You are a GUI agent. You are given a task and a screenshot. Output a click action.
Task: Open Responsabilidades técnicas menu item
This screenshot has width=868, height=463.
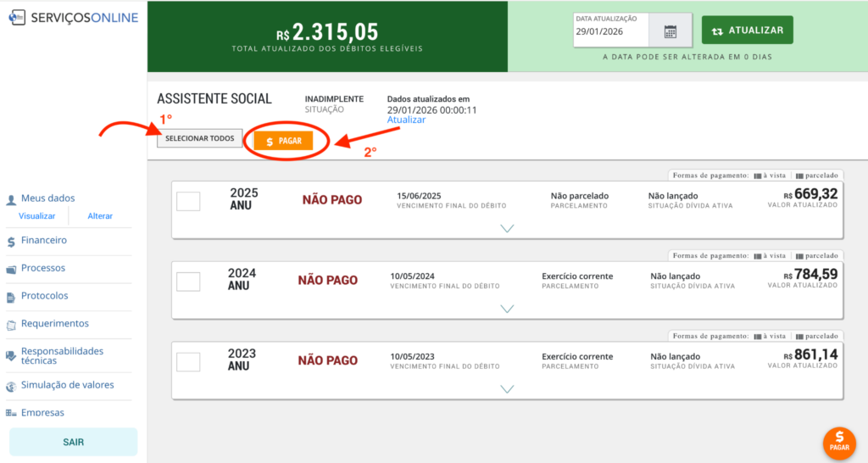tap(62, 356)
